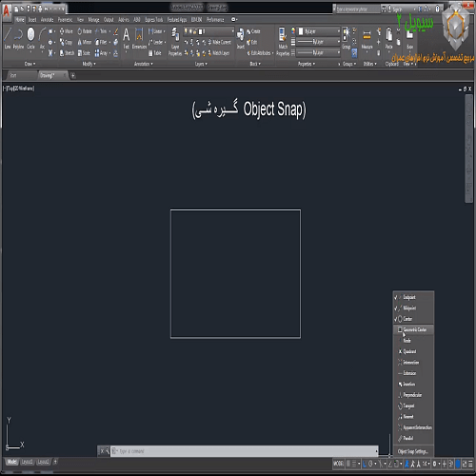Uncheck the Midpoint snap option
The height and width of the screenshot is (476, 476).
pos(413,308)
